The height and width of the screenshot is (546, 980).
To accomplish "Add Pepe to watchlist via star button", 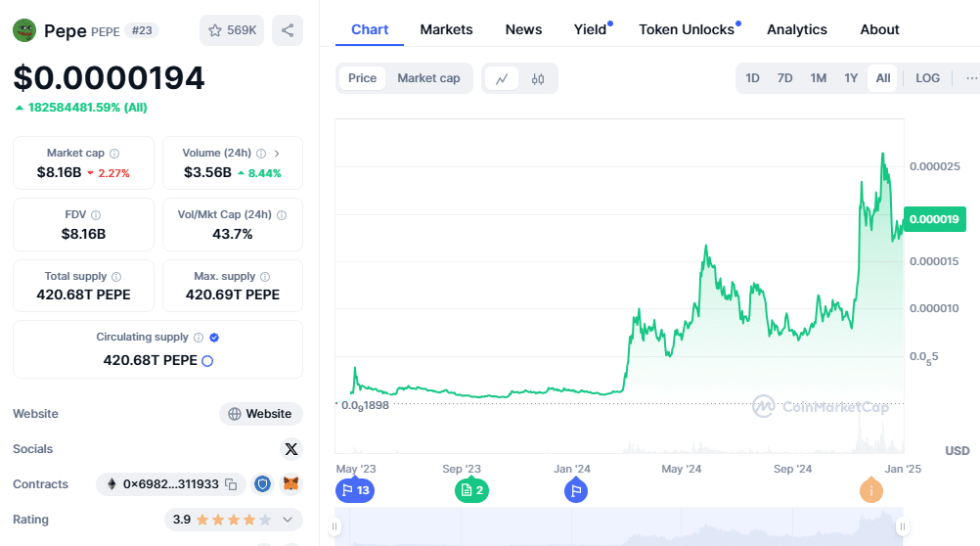I will [x=232, y=30].
